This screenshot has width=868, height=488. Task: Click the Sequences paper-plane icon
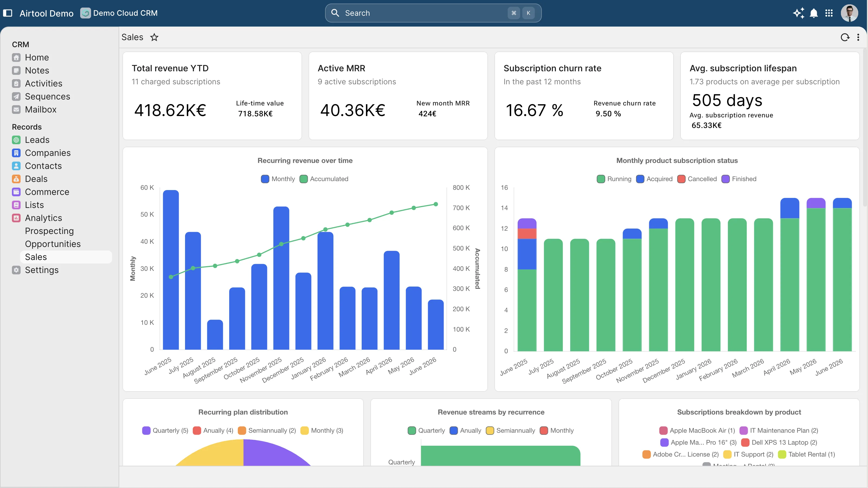point(16,97)
